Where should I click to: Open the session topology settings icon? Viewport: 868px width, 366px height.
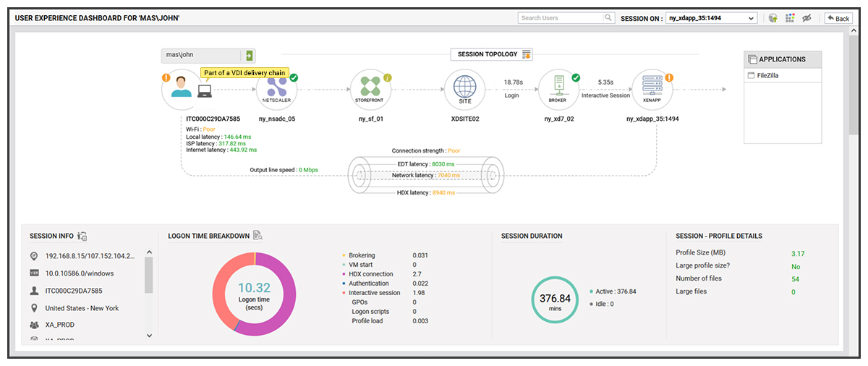[527, 54]
